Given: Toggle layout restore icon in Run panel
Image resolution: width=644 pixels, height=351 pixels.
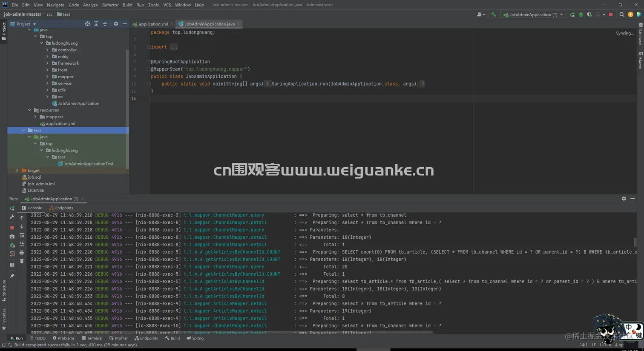Looking at the screenshot, I should tap(12, 265).
